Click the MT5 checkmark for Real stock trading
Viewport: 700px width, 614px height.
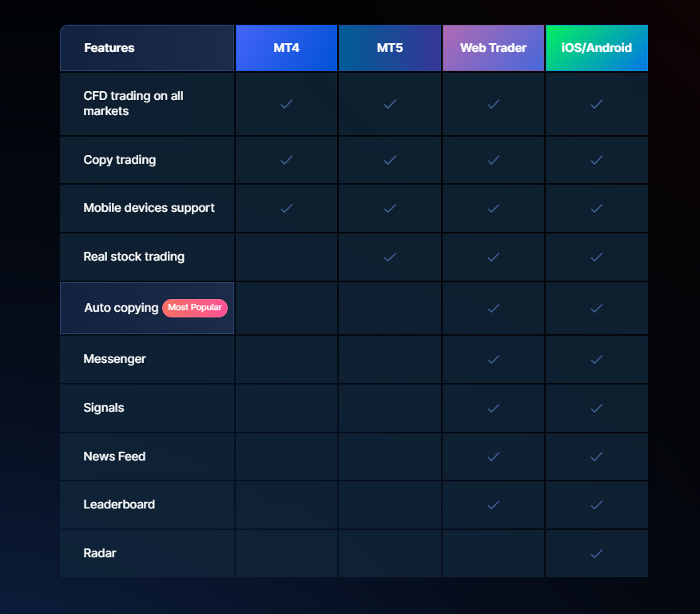tap(390, 257)
